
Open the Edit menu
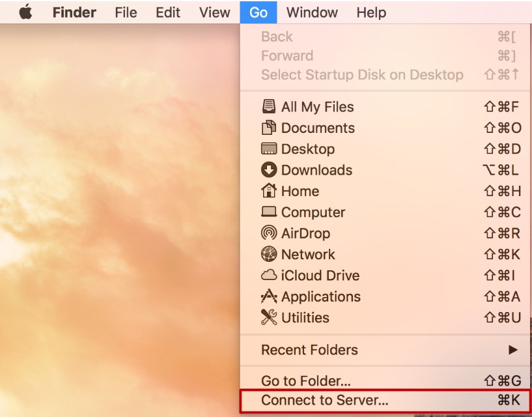(x=168, y=12)
